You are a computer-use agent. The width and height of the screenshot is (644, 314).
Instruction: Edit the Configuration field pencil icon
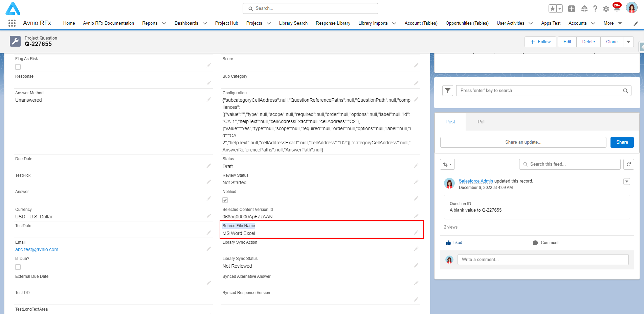(x=416, y=99)
